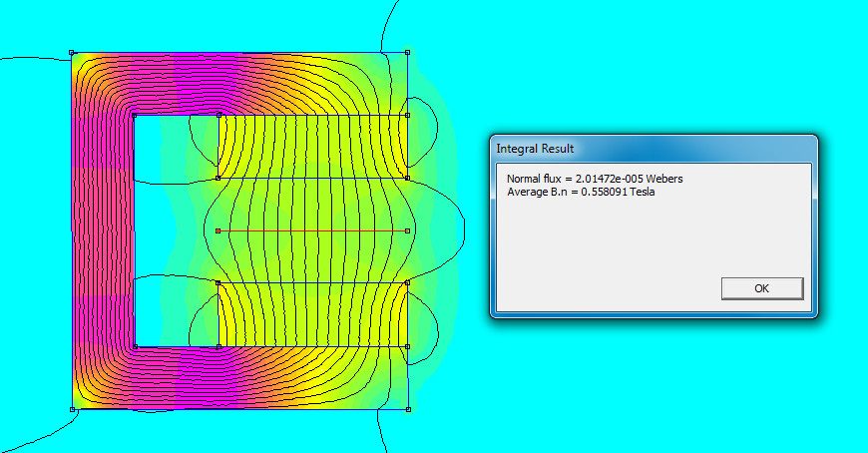The image size is (868, 453).
Task: Select the lower yellow block's bottom-right node
Action: click(x=408, y=347)
